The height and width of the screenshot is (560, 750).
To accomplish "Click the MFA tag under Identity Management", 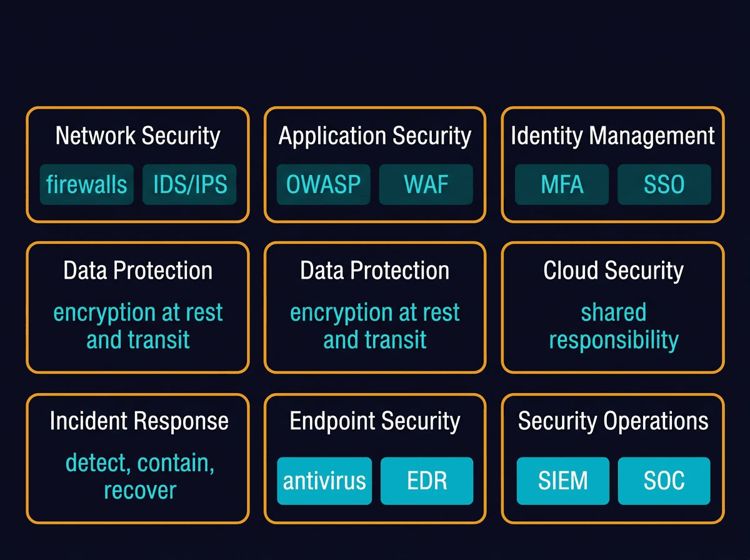I will (x=562, y=184).
